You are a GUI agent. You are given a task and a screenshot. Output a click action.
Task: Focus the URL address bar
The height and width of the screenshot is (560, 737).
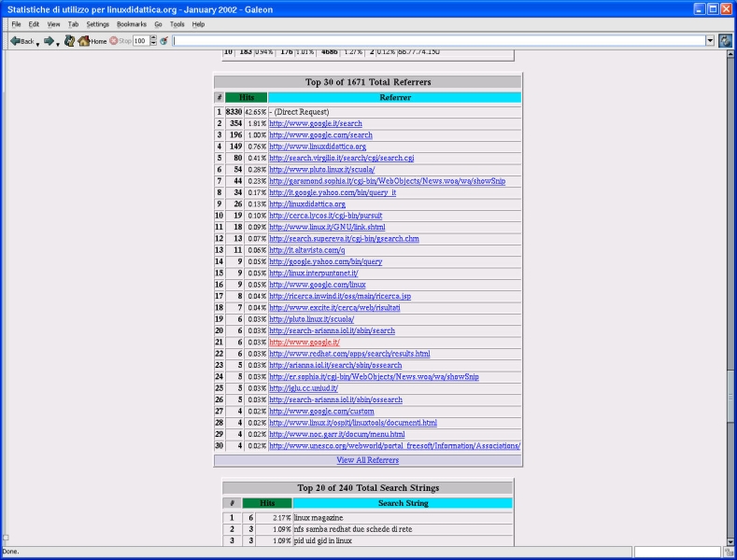pyautogui.click(x=438, y=41)
